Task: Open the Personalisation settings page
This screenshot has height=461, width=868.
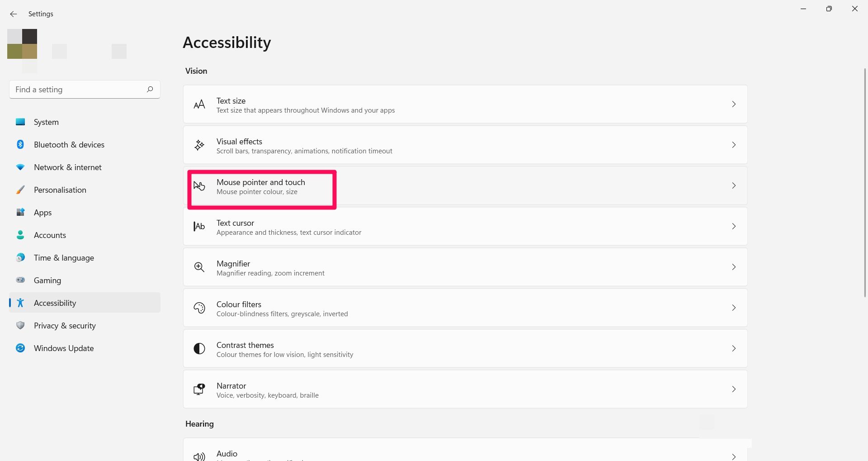Action: tap(60, 190)
